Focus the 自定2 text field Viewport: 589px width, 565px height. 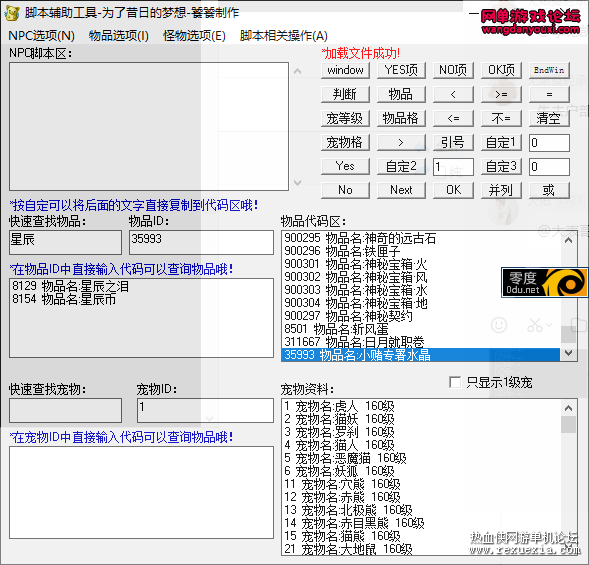[453, 167]
